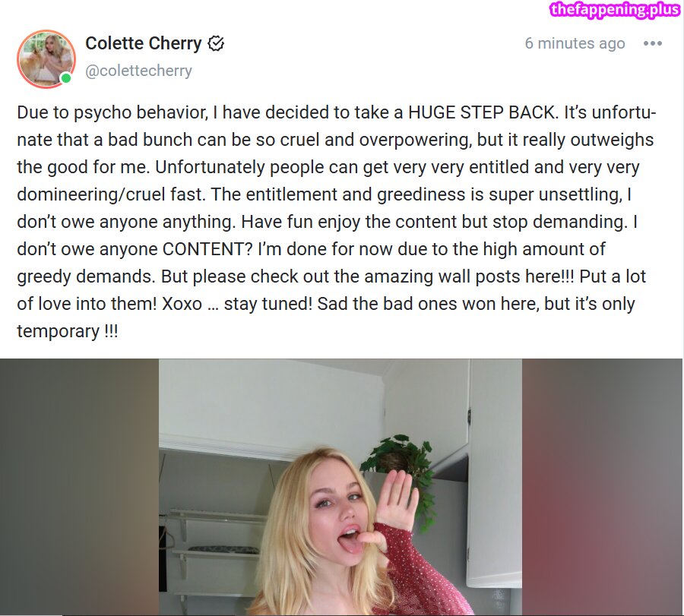Click the green online status dot
The height and width of the screenshot is (616, 684).
click(x=66, y=78)
